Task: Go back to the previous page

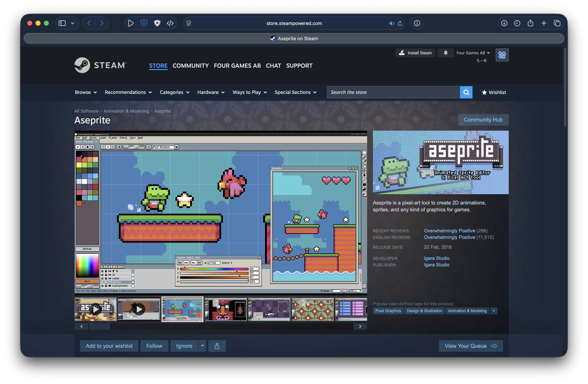Action: tap(89, 23)
